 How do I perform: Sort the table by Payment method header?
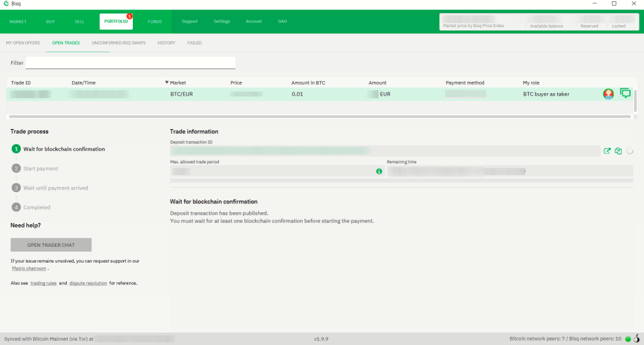[465, 82]
